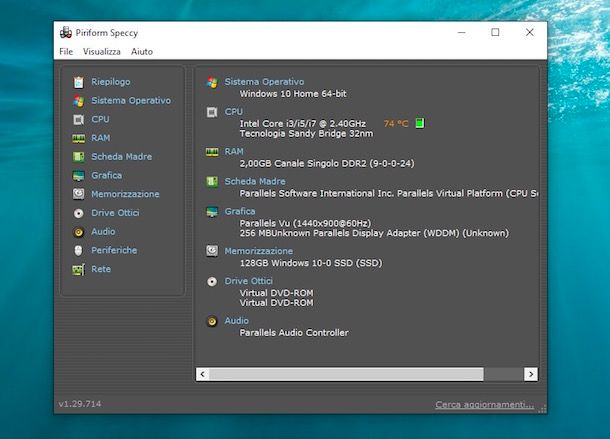
Task: Click the horizontal scrollbar left arrow
Action: [203, 373]
